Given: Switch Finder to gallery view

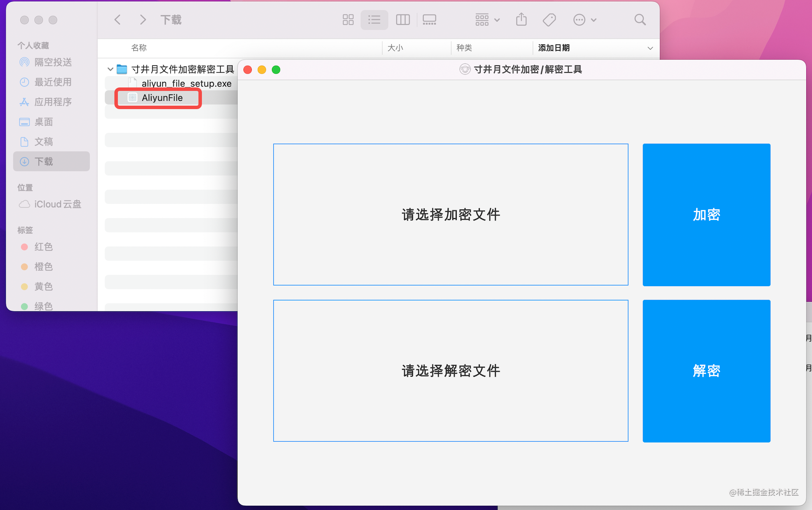Looking at the screenshot, I should tap(429, 19).
